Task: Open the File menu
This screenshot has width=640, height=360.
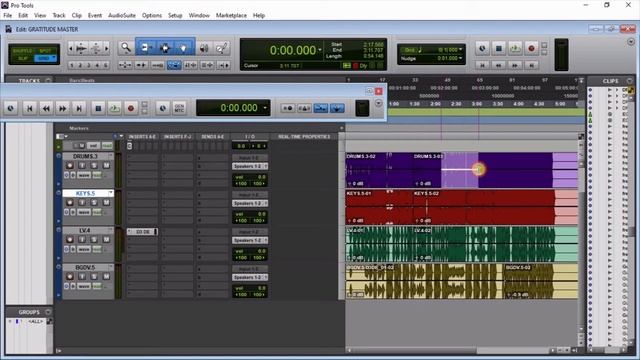Action: pos(8,16)
